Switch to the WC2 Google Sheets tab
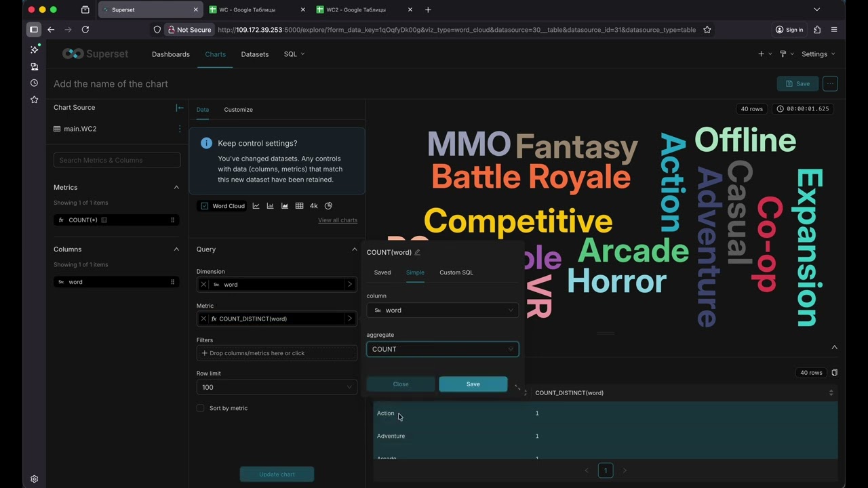This screenshot has width=868, height=488. click(364, 10)
